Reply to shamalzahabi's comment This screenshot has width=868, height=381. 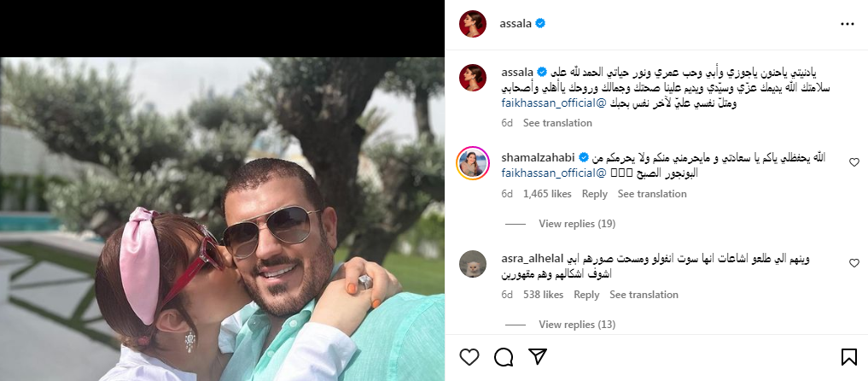(595, 194)
